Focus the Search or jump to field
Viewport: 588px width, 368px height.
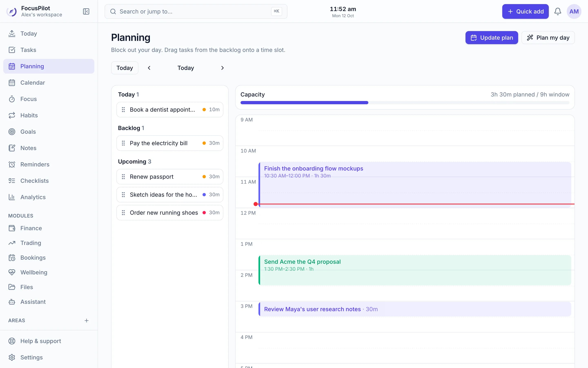[x=196, y=11]
